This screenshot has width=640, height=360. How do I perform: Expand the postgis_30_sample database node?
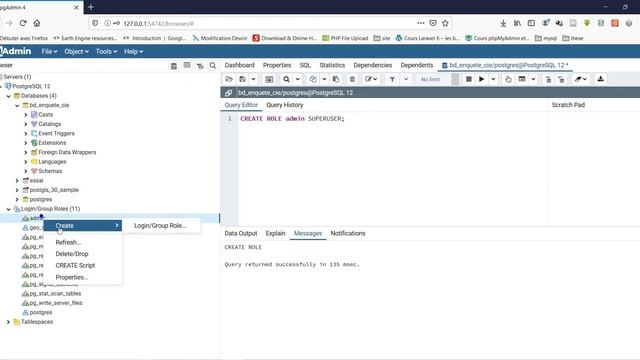coord(17,190)
